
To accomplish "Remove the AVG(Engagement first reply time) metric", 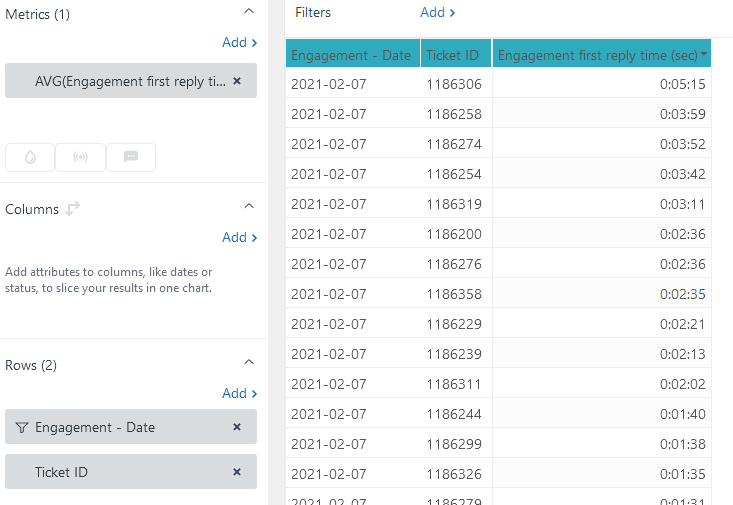I will pos(237,81).
